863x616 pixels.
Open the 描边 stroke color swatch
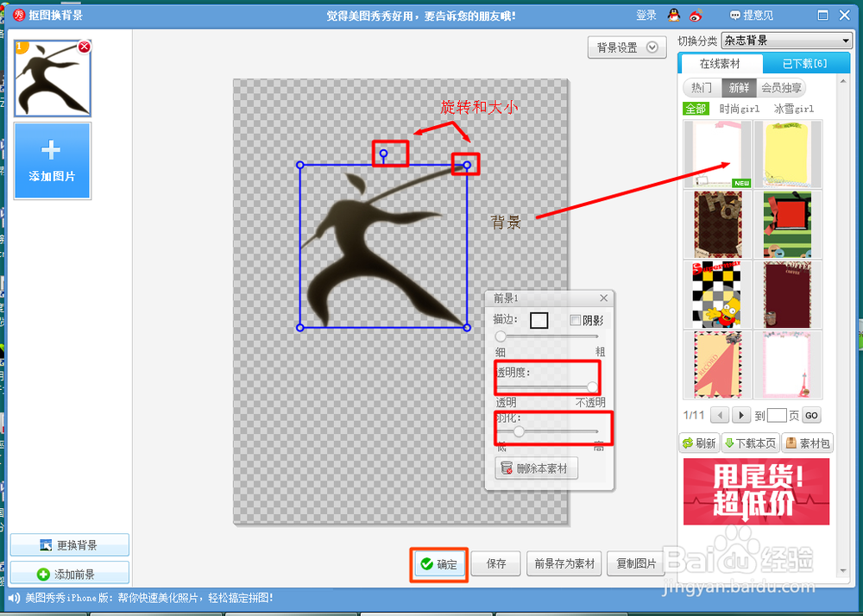pos(539,320)
